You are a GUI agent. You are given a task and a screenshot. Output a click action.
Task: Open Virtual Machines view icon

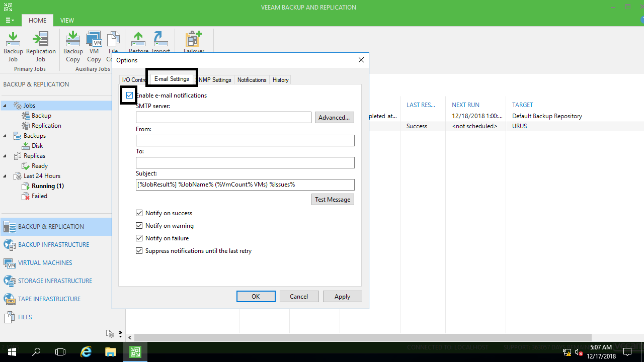pyautogui.click(x=10, y=263)
